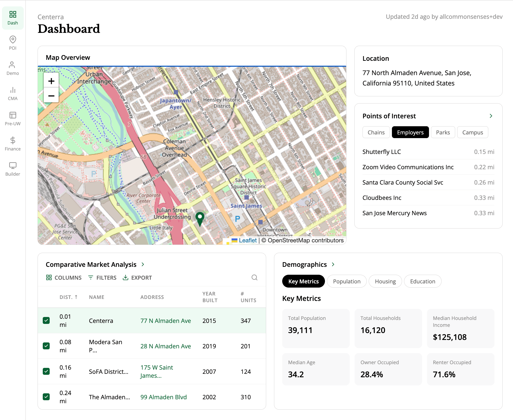Screen dimensions: 513x420
Task: Uncheck the Modera San P... row checkbox
Action: click(x=46, y=346)
